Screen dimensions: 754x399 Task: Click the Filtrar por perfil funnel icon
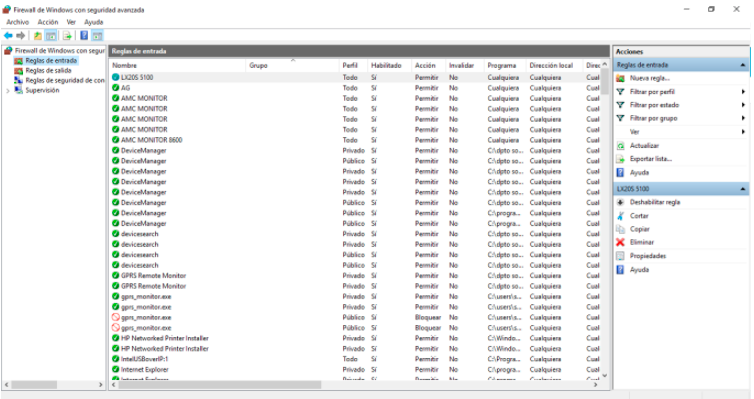pos(621,91)
